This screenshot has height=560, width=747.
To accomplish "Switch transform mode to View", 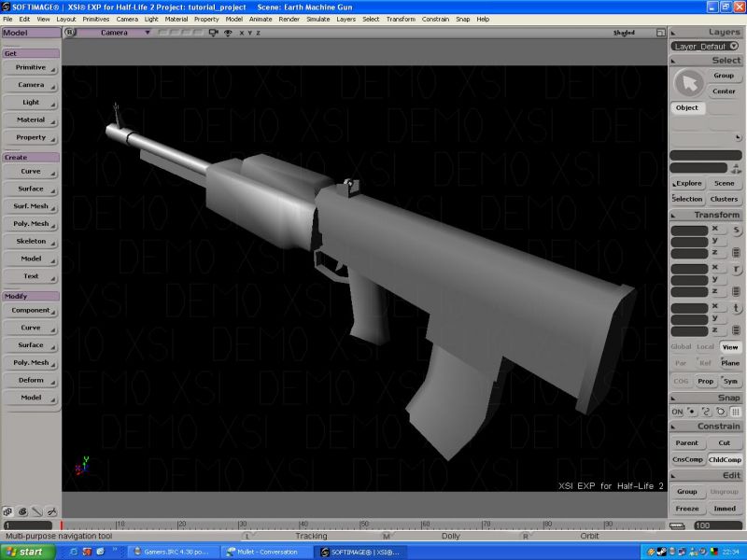I will [729, 347].
